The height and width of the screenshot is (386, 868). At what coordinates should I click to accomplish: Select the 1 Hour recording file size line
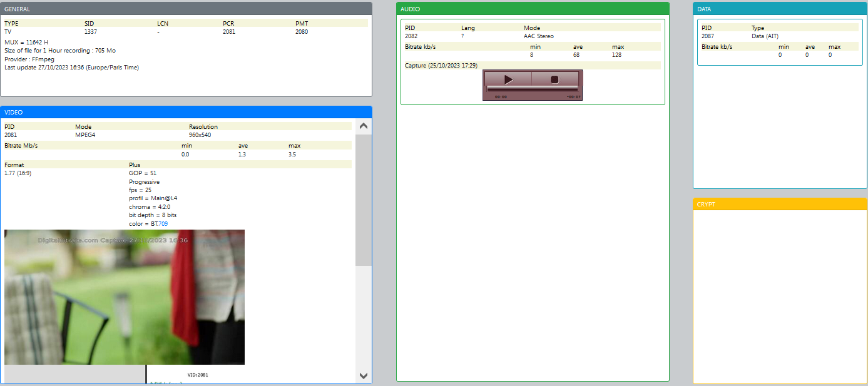(x=60, y=51)
